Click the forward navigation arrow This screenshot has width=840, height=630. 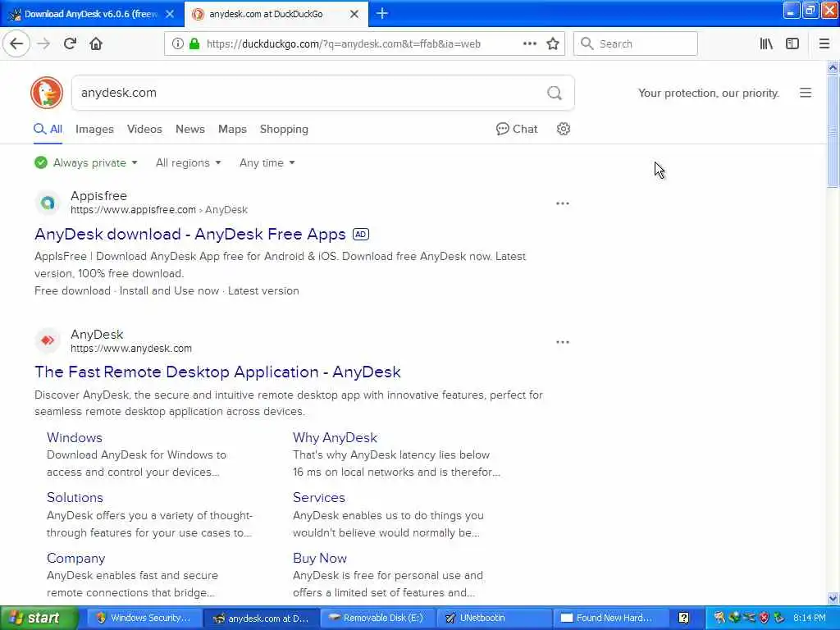(x=44, y=43)
